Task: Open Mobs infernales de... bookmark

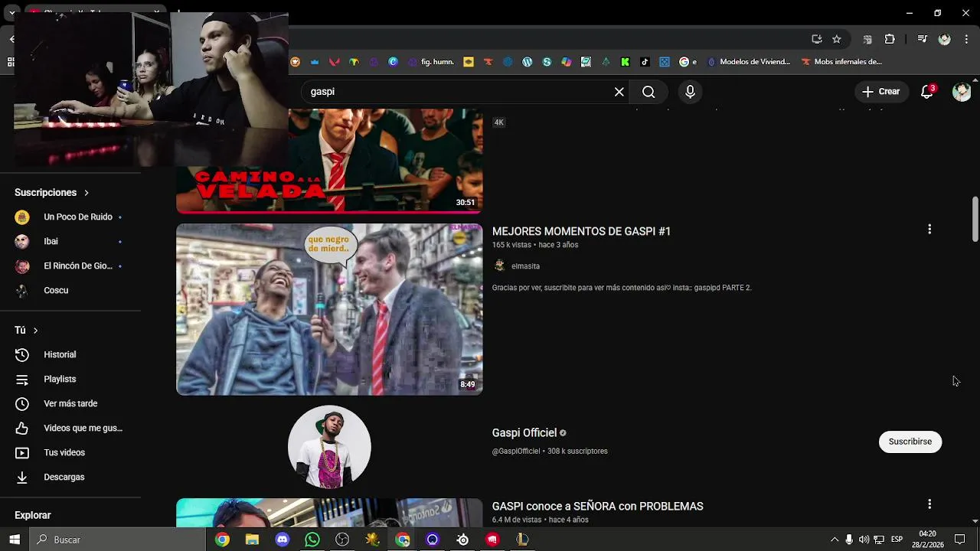Action: pos(842,62)
